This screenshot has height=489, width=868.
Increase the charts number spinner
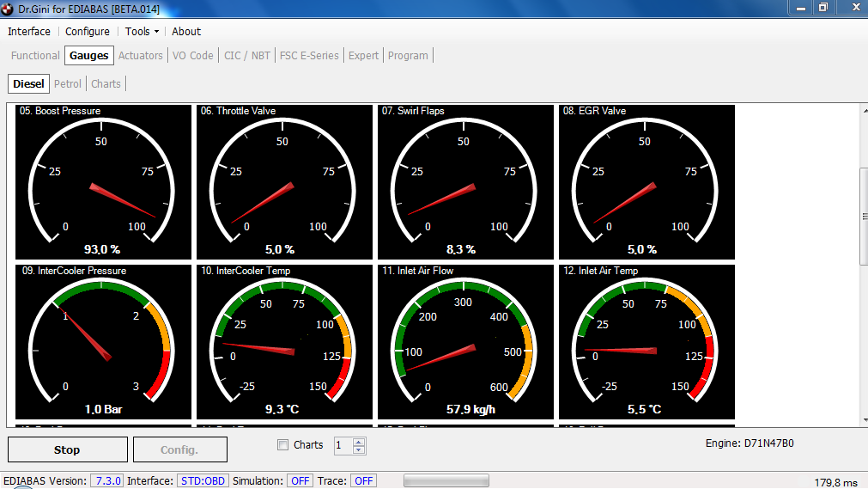click(x=360, y=442)
